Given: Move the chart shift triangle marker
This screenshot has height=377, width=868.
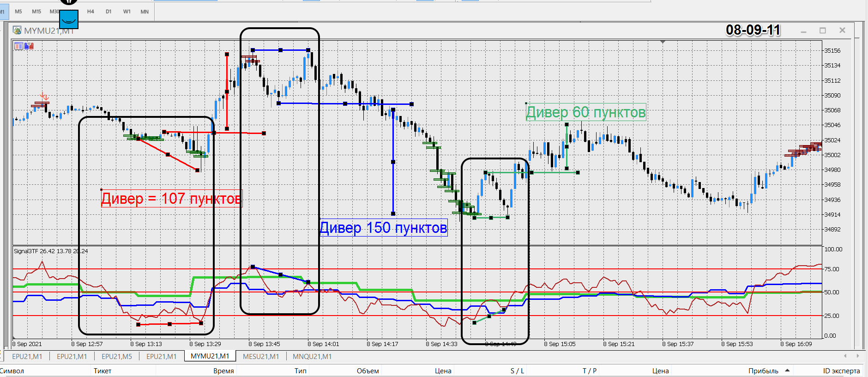Looking at the screenshot, I should 663,42.
